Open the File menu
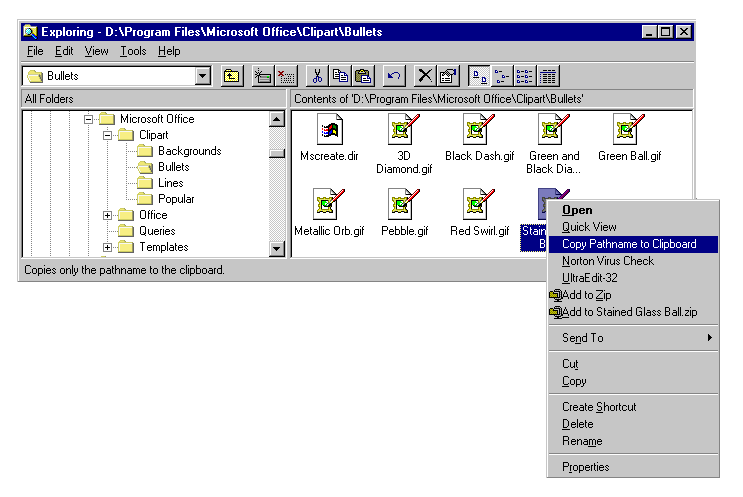Screen dimensions: 743x497 click(x=35, y=51)
